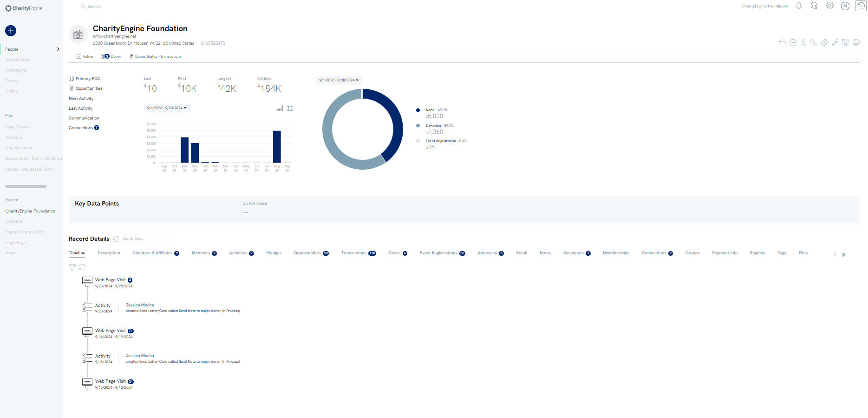Open Page Catalog in the sidebar
868x418 pixels.
pos(18,127)
